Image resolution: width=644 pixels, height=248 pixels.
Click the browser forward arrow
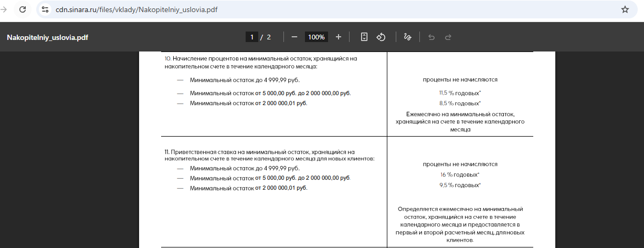point(4,9)
